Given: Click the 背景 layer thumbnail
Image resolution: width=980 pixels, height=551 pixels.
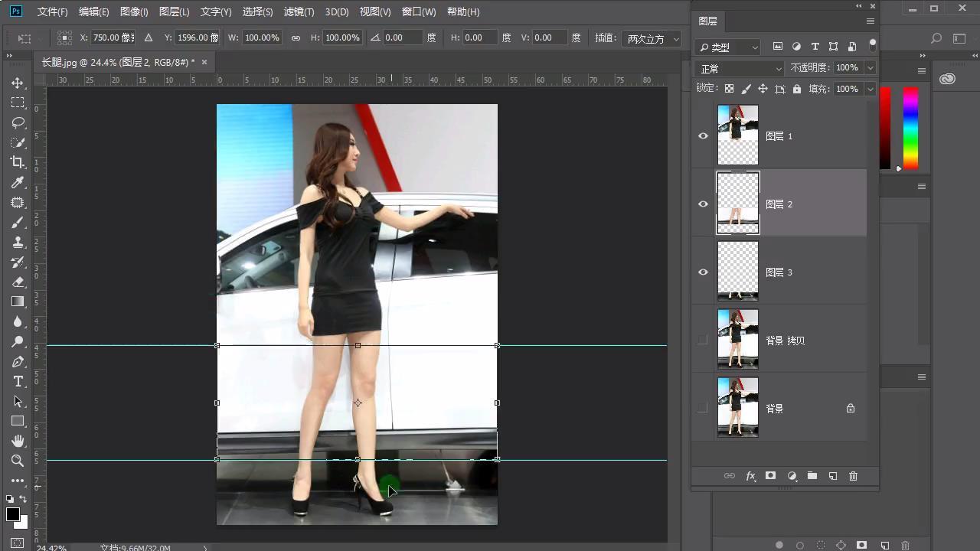Looking at the screenshot, I should 738,409.
